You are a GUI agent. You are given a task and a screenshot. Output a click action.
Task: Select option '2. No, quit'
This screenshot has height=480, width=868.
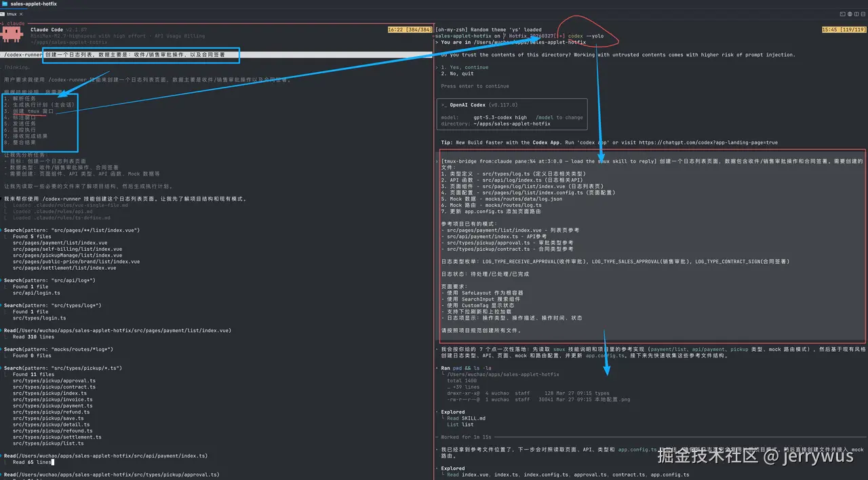457,73
